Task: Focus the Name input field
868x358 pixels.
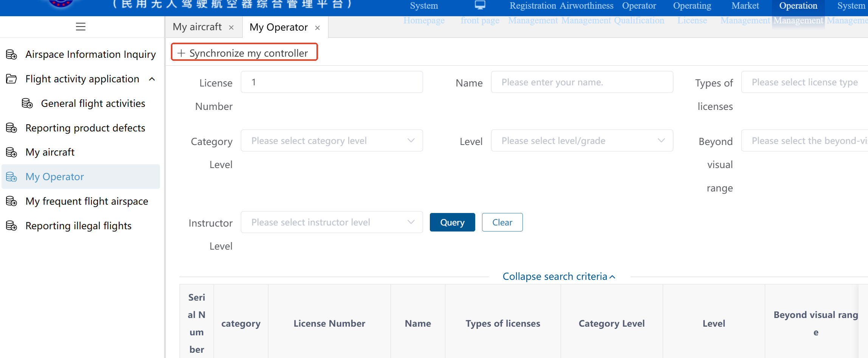Action: 582,82
